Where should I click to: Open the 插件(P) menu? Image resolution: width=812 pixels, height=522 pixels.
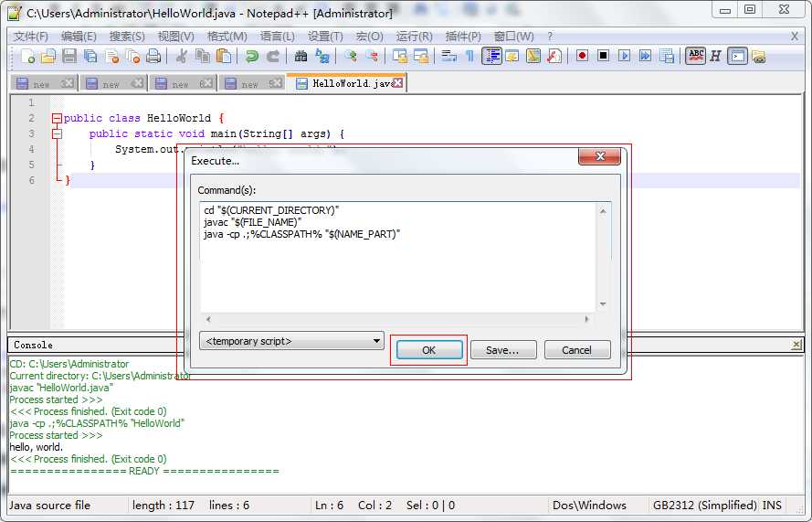(463, 37)
